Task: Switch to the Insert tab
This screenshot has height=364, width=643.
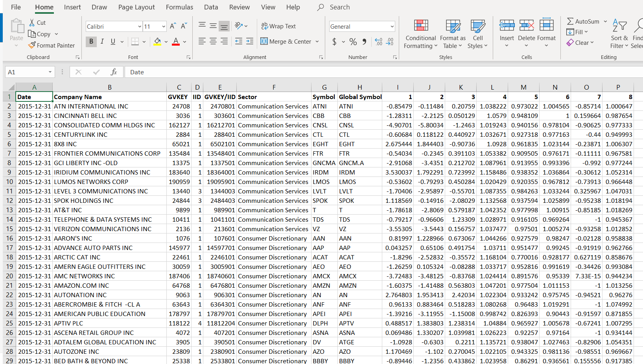Action: [x=72, y=7]
